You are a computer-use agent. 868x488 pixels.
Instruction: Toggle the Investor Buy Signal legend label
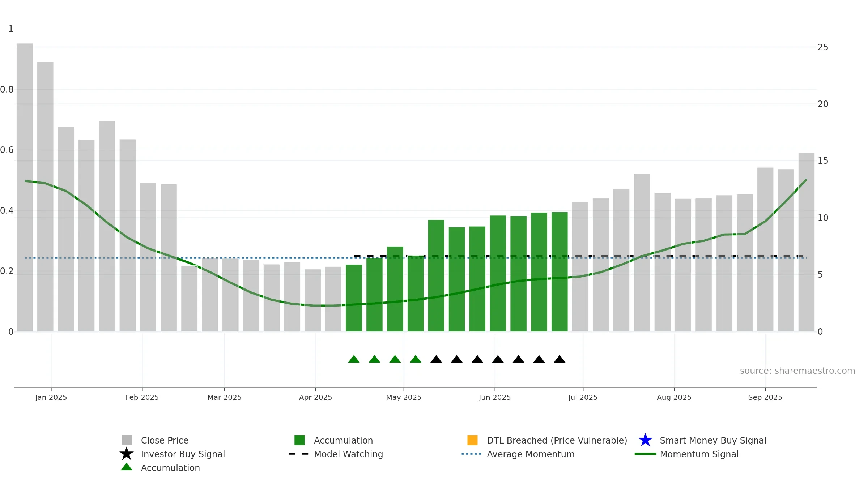click(x=183, y=454)
